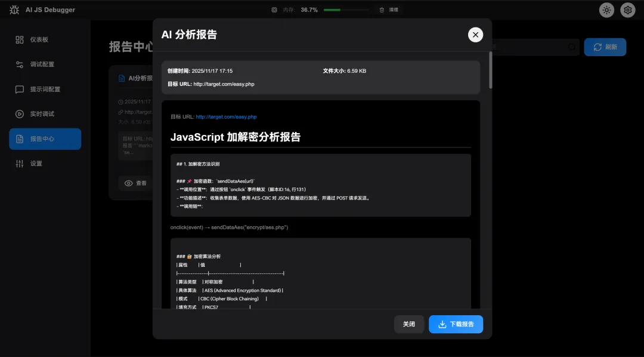The image size is (644, 357).
Task: Open the http://target.com/easy.php link in report
Action: pos(226,117)
